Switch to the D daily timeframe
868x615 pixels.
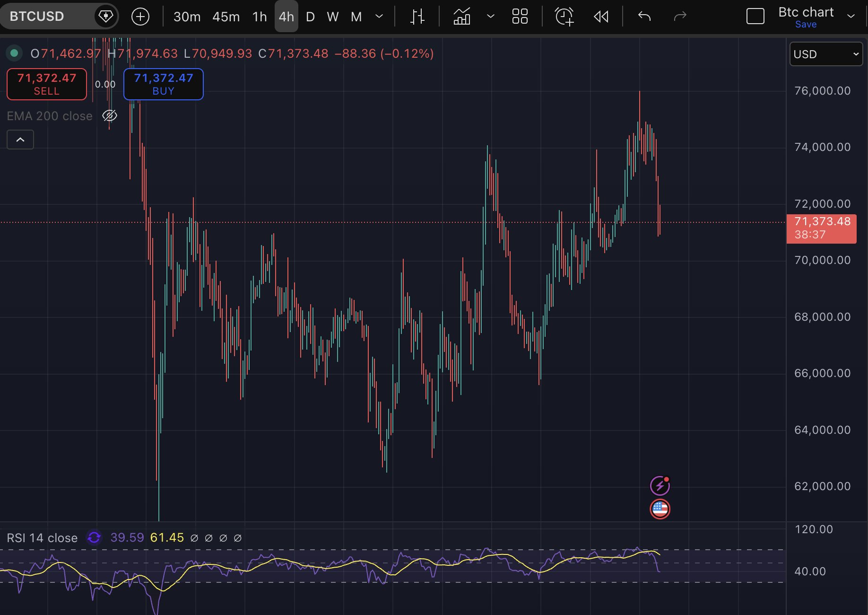[x=310, y=17]
